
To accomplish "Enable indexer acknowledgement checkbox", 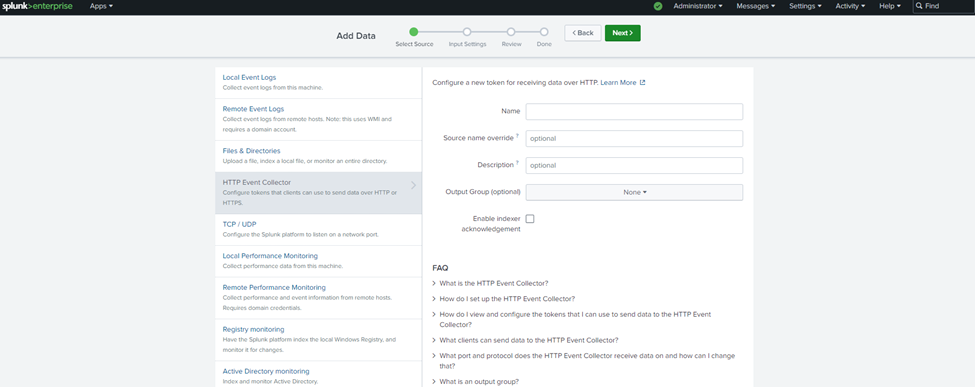I will click(x=530, y=218).
